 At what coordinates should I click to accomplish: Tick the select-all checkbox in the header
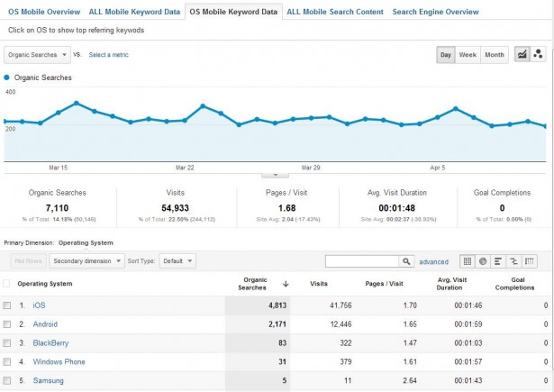(6, 284)
